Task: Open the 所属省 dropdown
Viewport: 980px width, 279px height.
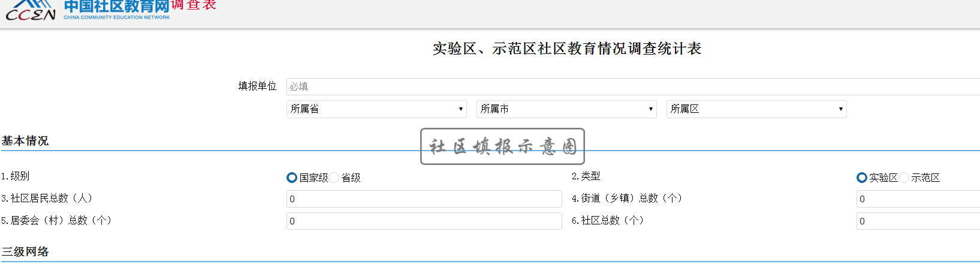Action: tap(376, 109)
